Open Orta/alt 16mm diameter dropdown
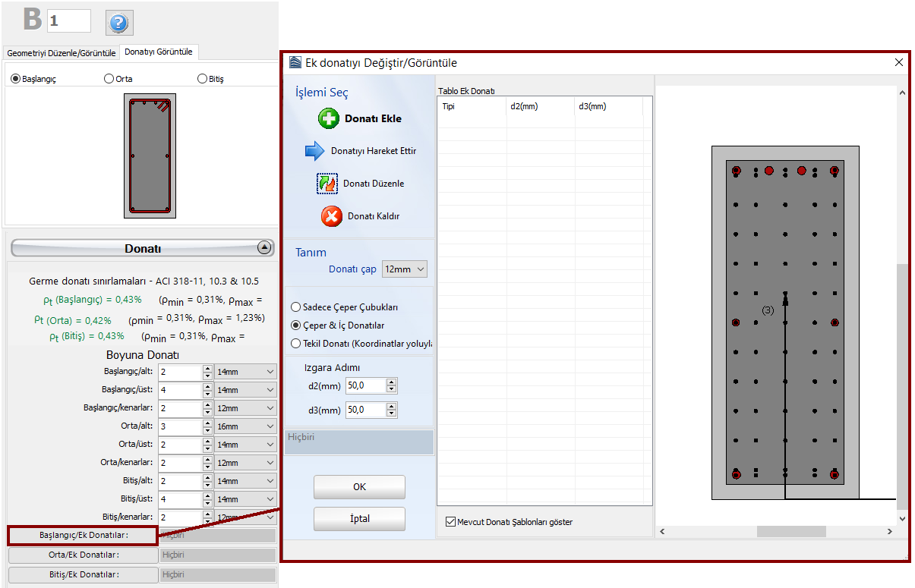This screenshot has width=915, height=588. click(245, 426)
